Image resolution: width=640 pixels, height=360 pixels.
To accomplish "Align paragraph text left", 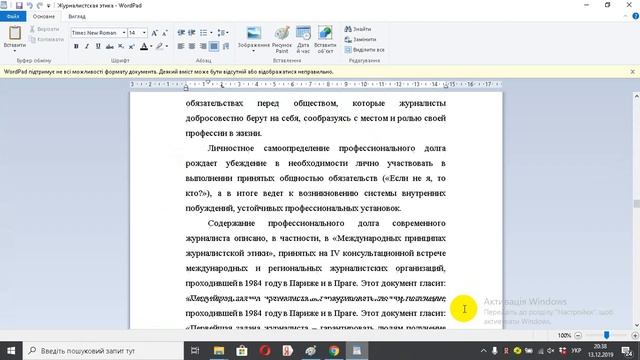I will click(x=181, y=47).
